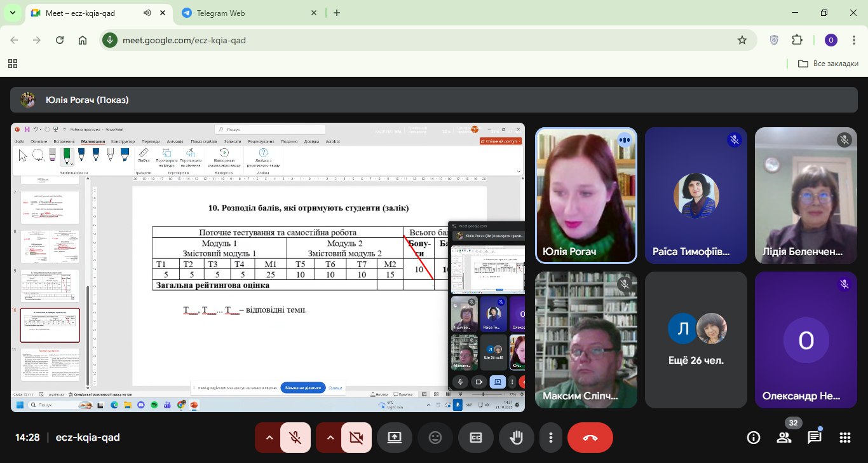Open the three-dot more options menu
The width and height of the screenshot is (868, 463).
click(550, 438)
